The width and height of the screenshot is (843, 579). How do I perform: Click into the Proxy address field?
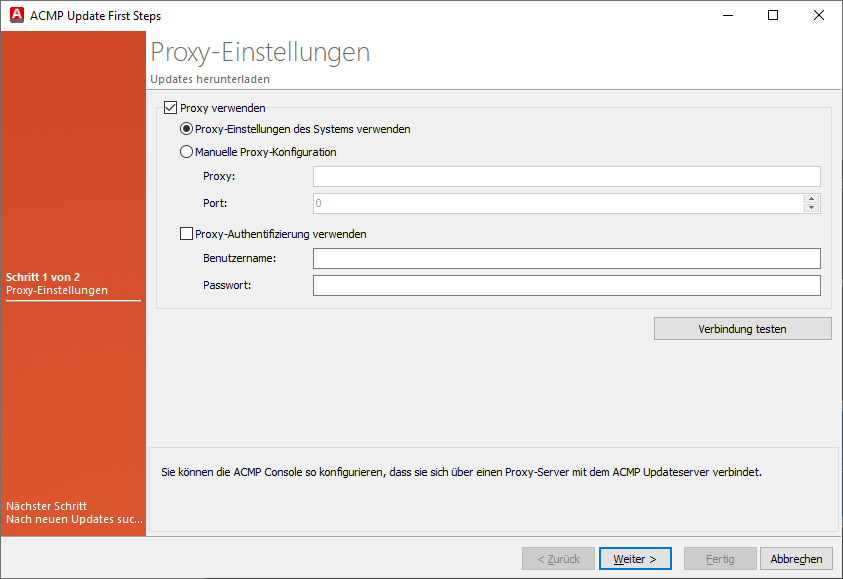(x=566, y=177)
